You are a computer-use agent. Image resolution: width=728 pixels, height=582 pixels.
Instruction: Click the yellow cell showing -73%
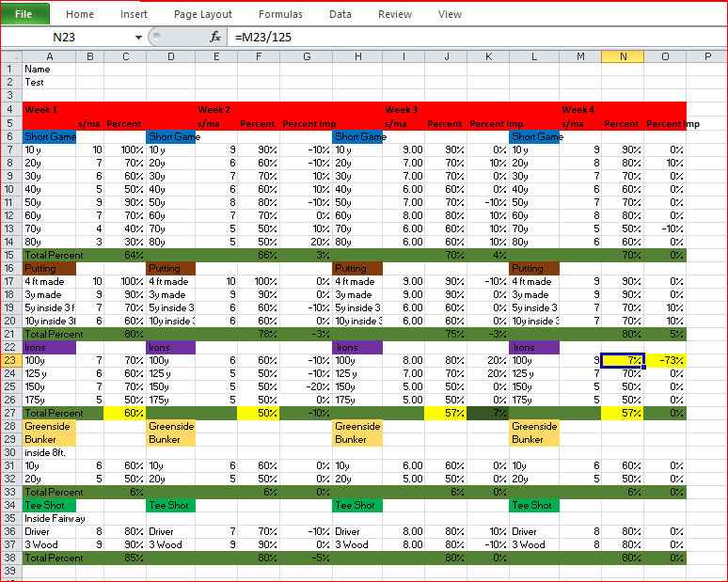click(665, 360)
